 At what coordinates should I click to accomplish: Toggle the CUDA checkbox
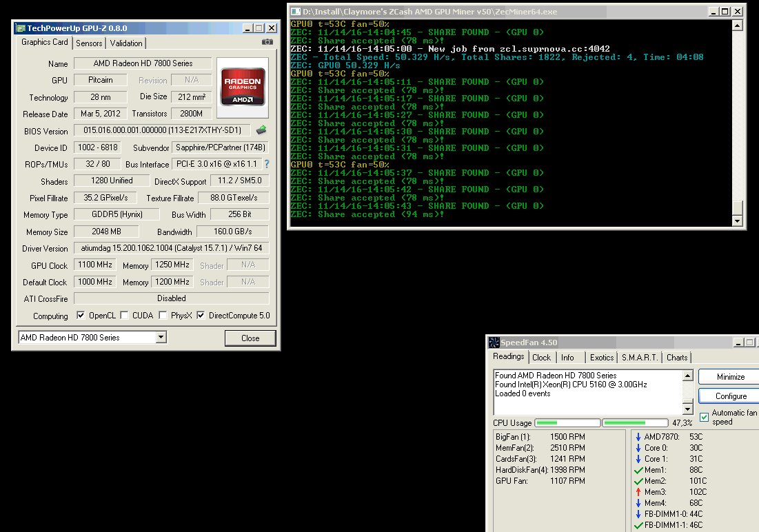tap(124, 315)
